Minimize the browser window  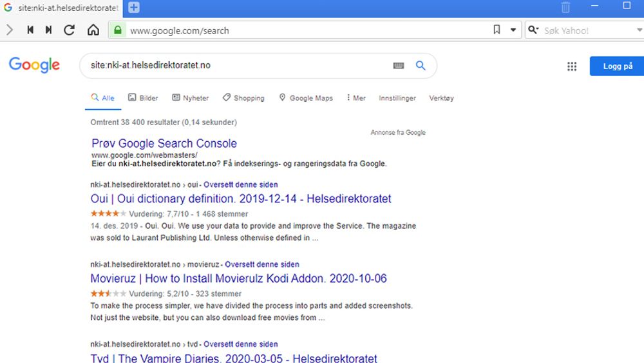[594, 6]
